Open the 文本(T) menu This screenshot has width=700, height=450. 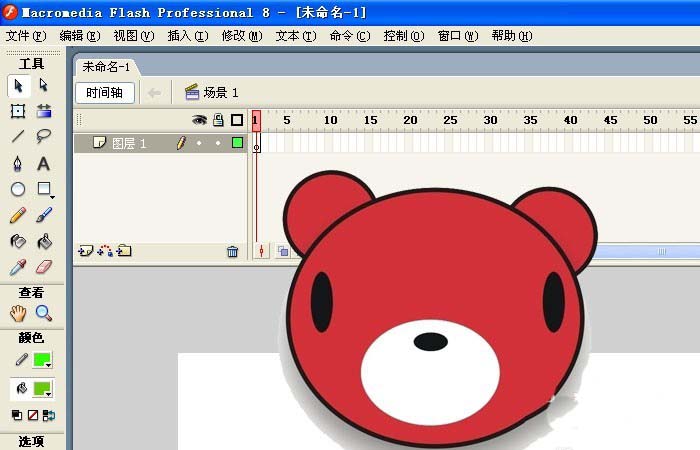(296, 36)
